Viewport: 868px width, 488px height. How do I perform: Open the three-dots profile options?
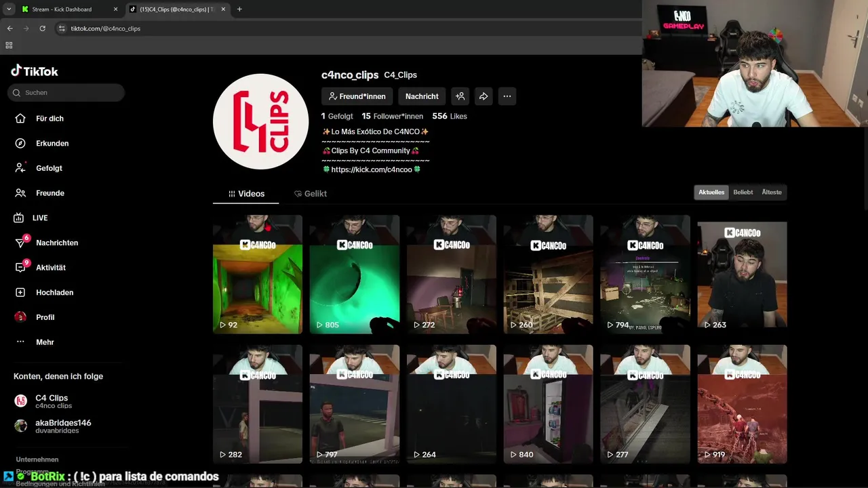pyautogui.click(x=507, y=96)
